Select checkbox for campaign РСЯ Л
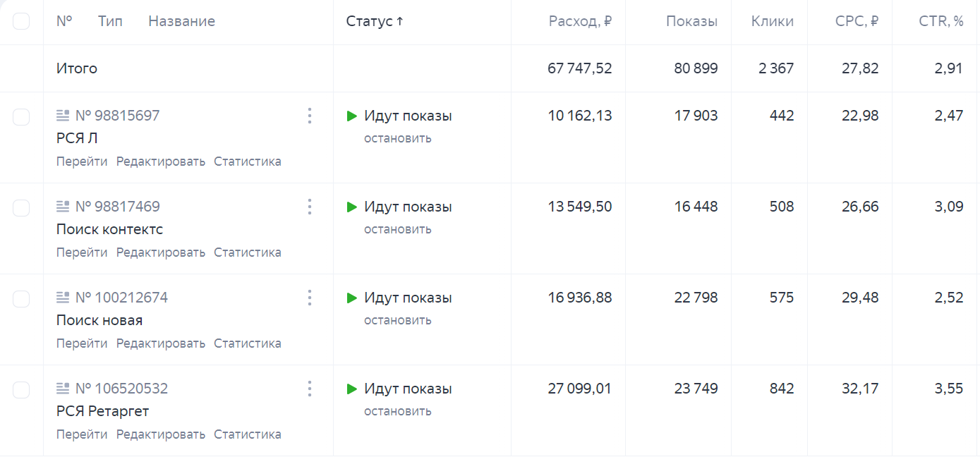This screenshot has width=980, height=457. click(x=21, y=117)
